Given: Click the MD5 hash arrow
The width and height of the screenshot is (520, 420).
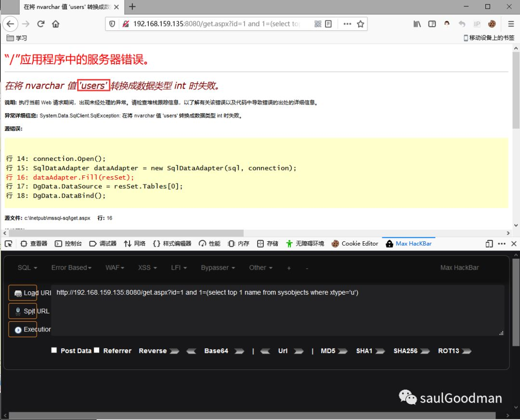Looking at the screenshot, I should tap(343, 351).
